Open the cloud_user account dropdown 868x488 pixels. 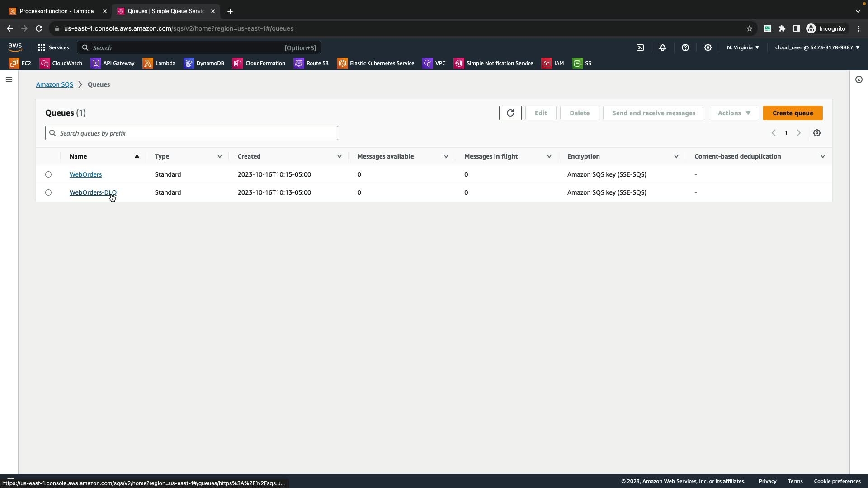pyautogui.click(x=817, y=47)
